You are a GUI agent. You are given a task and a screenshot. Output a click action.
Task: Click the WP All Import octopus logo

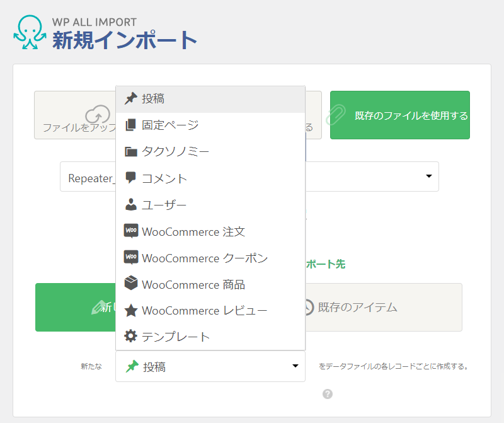pos(30,32)
